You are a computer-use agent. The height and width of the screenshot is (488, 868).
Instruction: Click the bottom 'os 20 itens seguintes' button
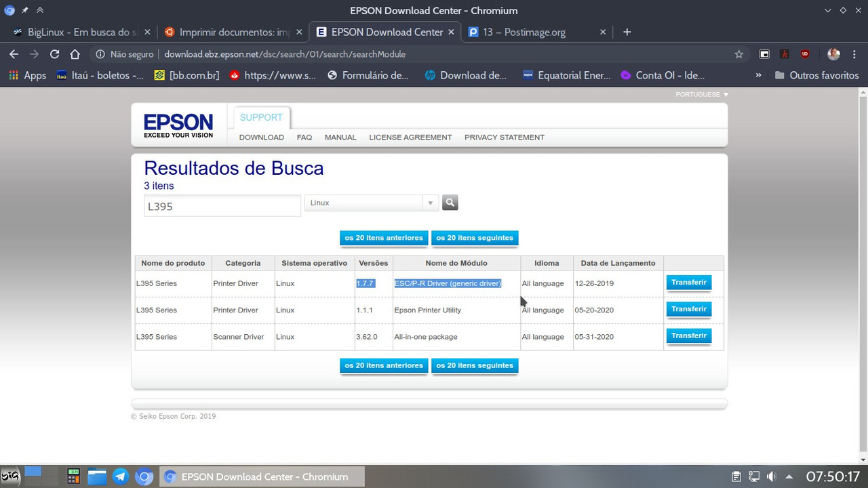click(475, 365)
